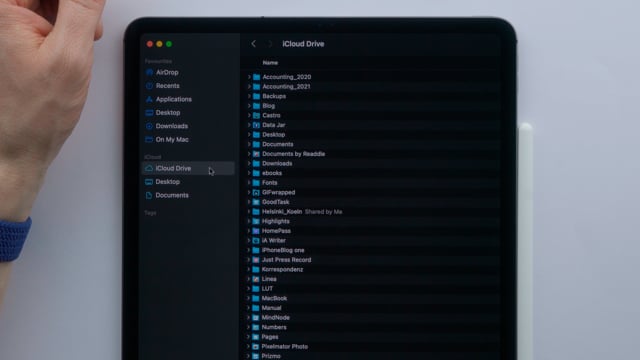
Task: Open the Applications sidebar icon
Action: point(149,99)
